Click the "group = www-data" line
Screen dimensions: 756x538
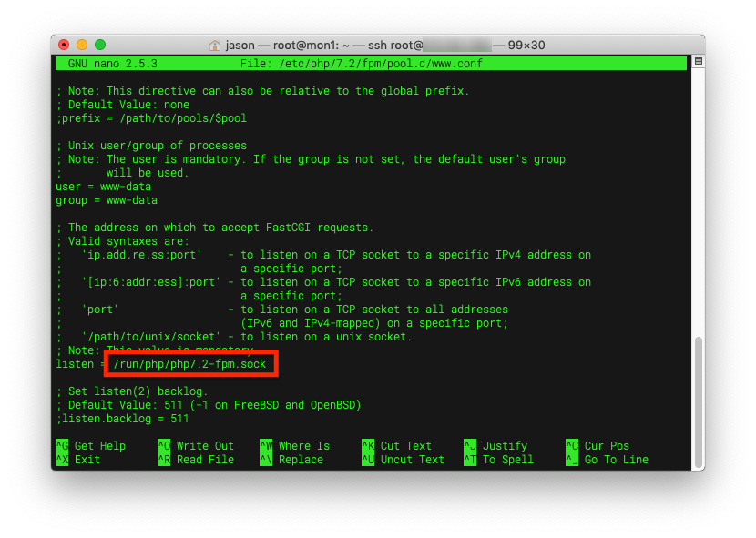point(107,200)
